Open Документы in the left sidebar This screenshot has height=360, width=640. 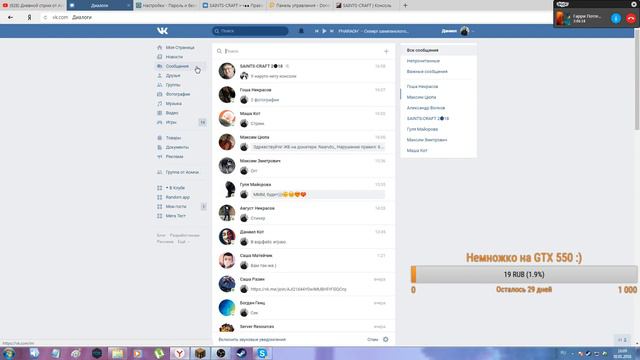point(177,147)
